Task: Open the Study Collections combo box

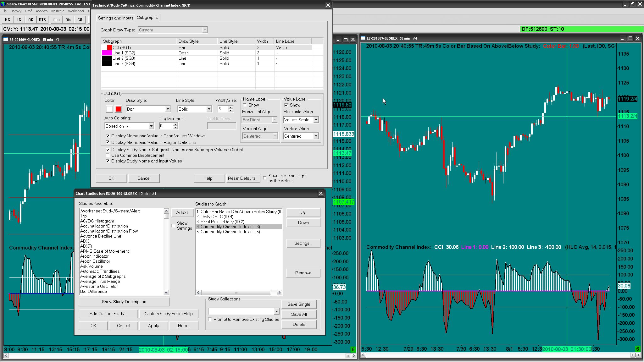Action: (276, 311)
